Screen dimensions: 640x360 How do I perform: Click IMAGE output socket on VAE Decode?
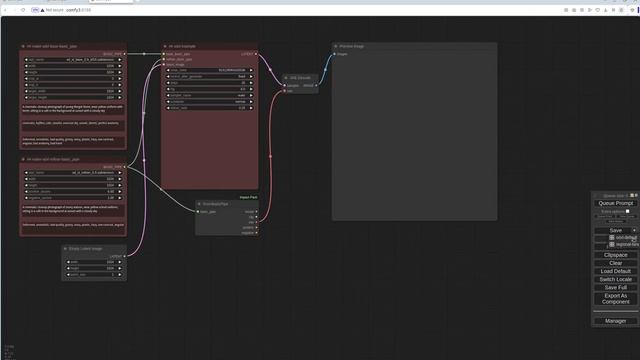(x=316, y=86)
